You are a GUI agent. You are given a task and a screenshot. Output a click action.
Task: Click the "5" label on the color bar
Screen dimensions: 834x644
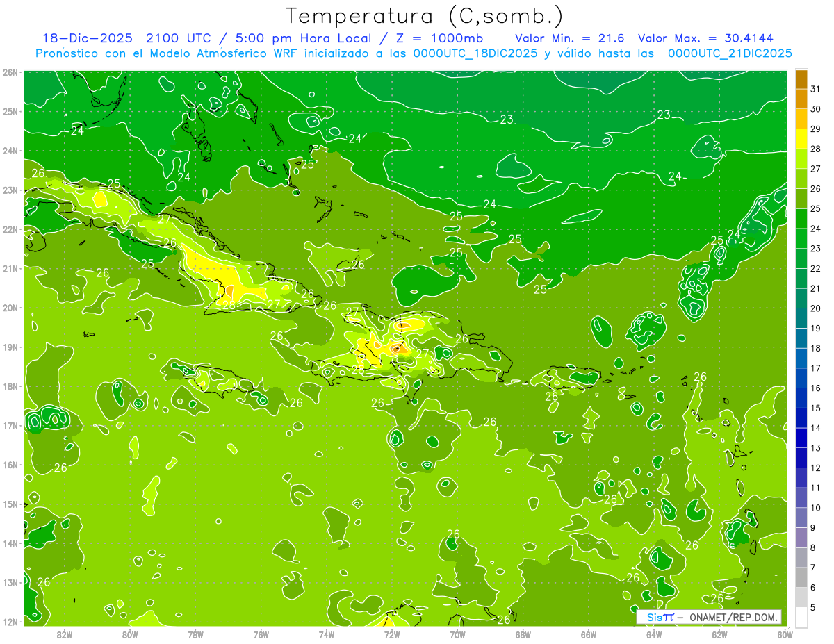[x=814, y=607]
